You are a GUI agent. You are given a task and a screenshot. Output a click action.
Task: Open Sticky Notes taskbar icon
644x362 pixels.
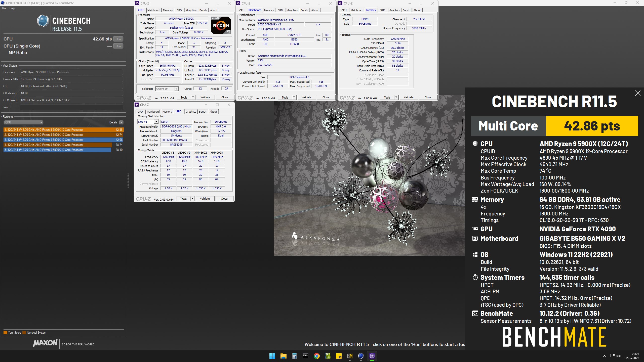[339, 356]
